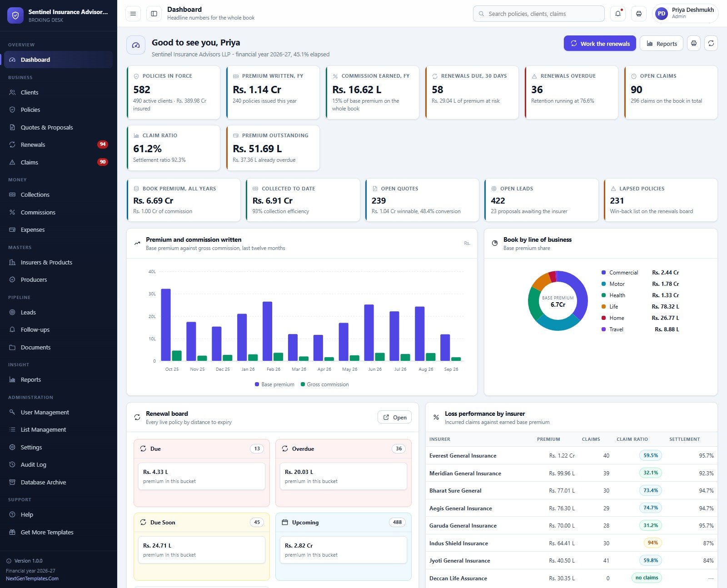Screen dimensions: 727x588
Task: Go to Quotes & Proposals
Action: pyautogui.click(x=58, y=127)
